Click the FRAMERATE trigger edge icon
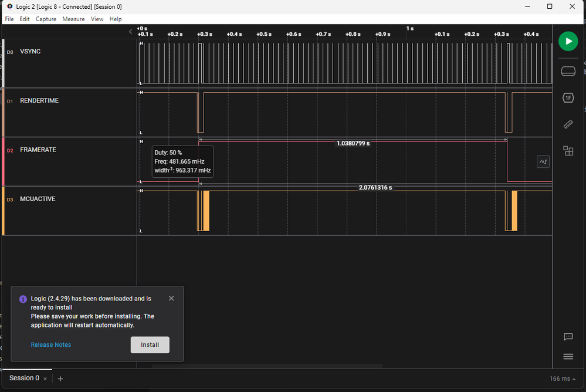This screenshot has width=586, height=392. pyautogui.click(x=543, y=161)
